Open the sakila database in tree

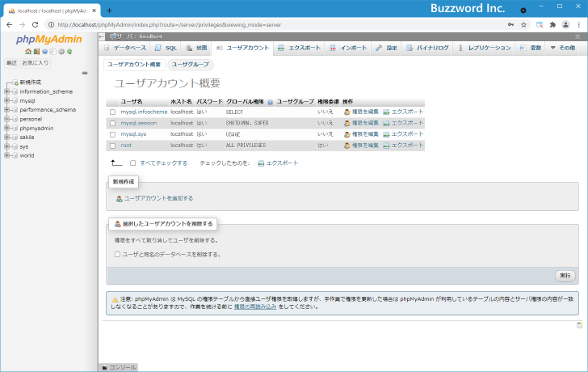coord(27,137)
